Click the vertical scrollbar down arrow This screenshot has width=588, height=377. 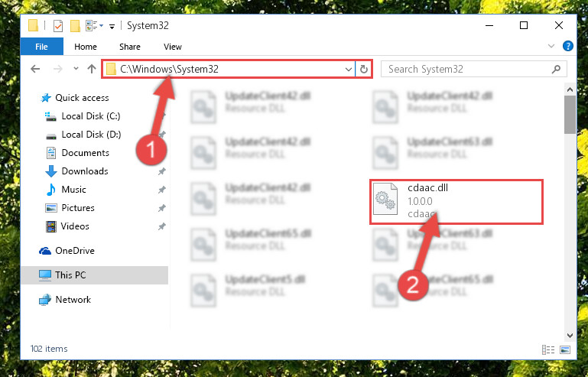tap(570, 336)
